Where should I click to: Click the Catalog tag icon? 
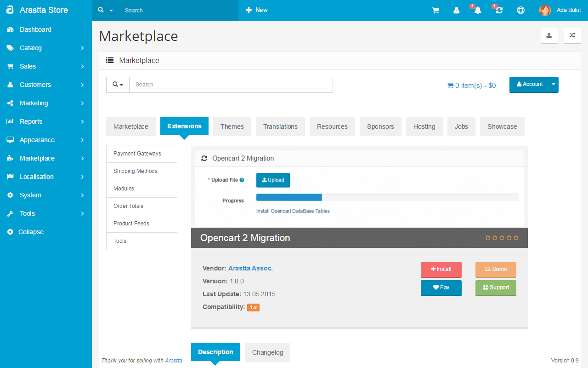(10, 48)
